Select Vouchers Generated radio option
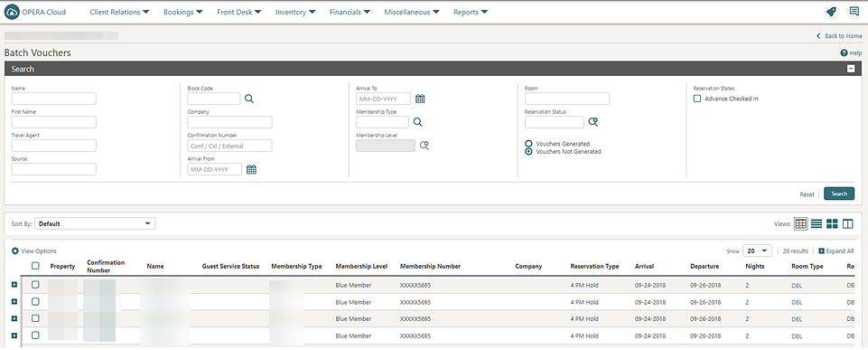Screen dimensions: 868x350 tap(528, 144)
